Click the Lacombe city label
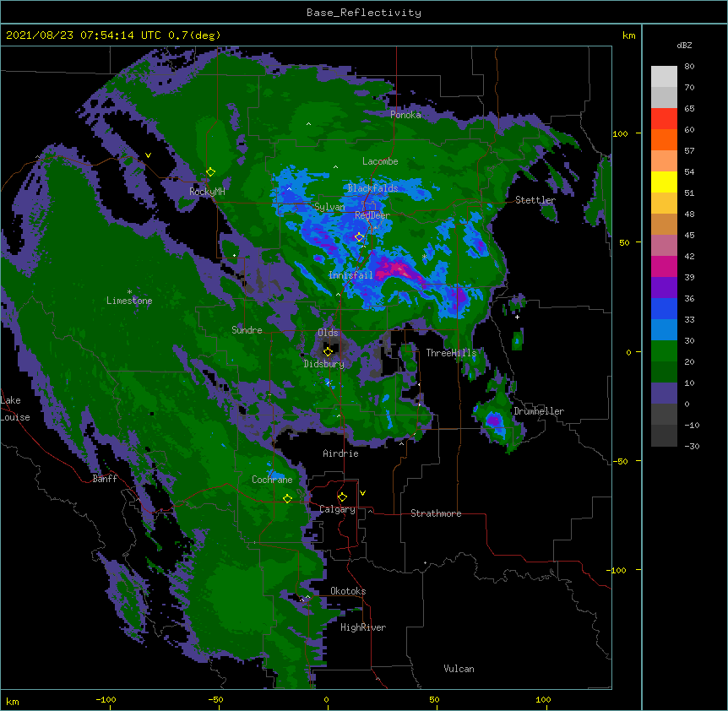728x711 pixels. tap(380, 161)
